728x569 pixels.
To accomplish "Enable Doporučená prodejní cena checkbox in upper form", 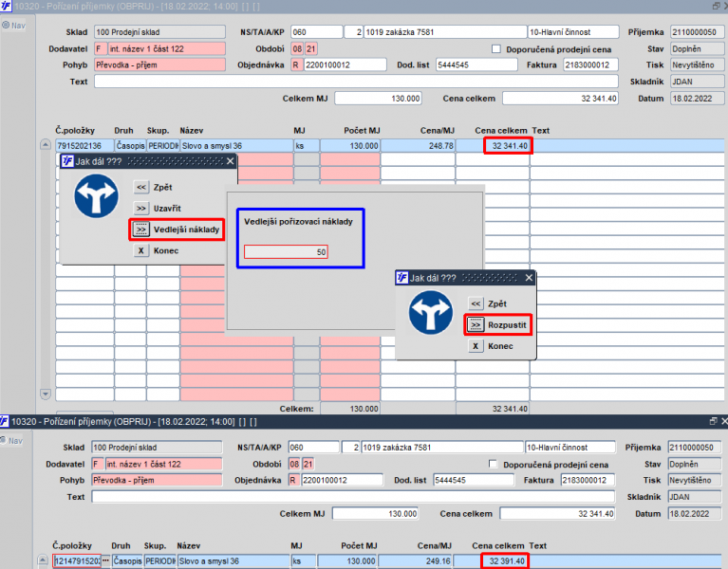I will [496, 48].
